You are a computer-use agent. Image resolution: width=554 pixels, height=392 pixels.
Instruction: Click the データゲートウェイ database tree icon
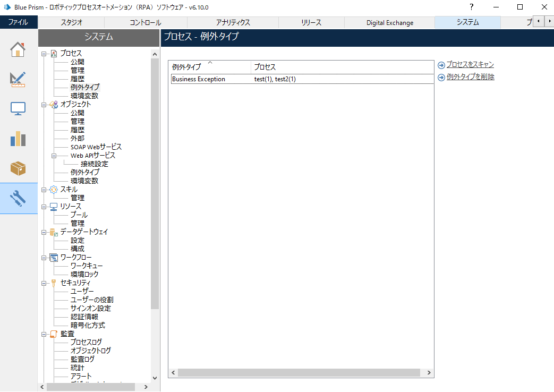[x=54, y=232]
